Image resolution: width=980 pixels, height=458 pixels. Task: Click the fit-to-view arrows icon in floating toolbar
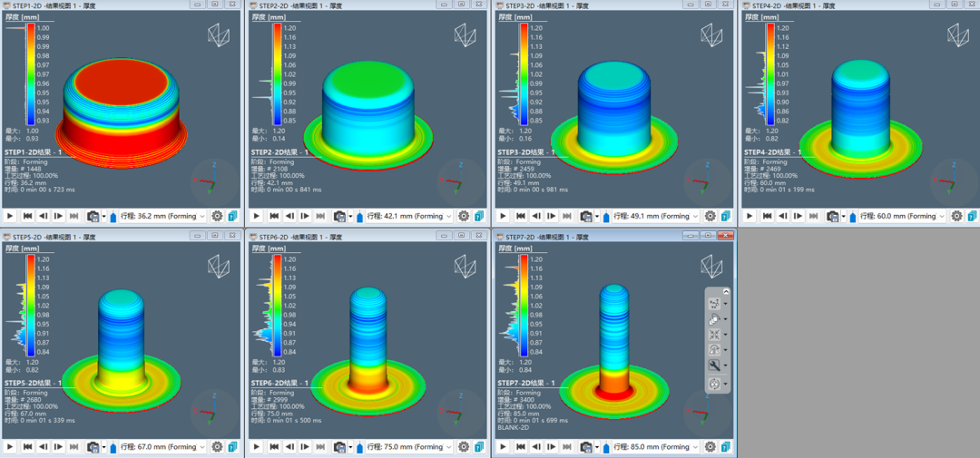click(714, 335)
